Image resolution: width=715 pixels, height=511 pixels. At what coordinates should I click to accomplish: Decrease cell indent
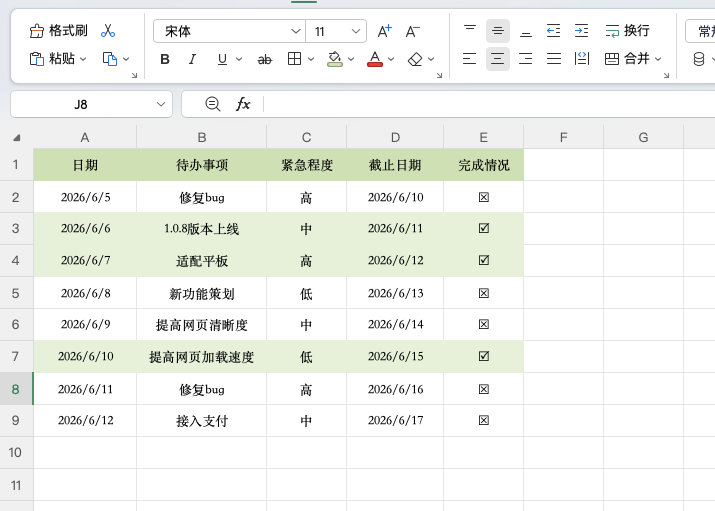point(554,31)
